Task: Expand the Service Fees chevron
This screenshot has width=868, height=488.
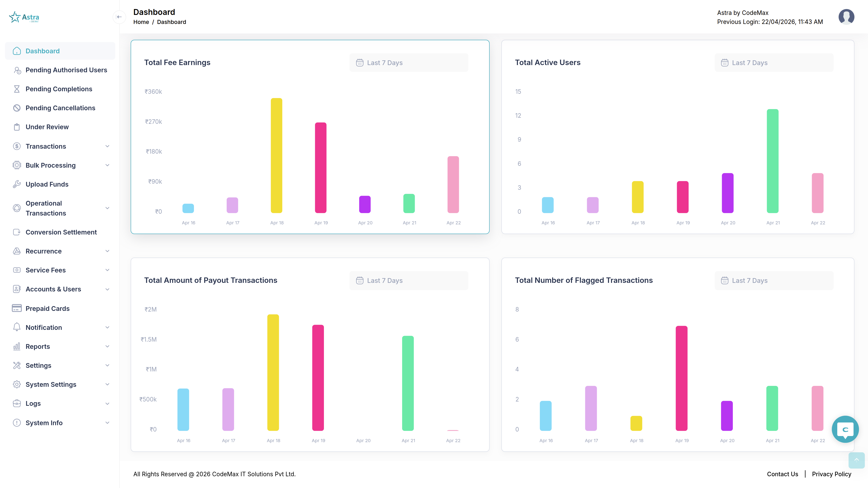Action: tap(108, 270)
